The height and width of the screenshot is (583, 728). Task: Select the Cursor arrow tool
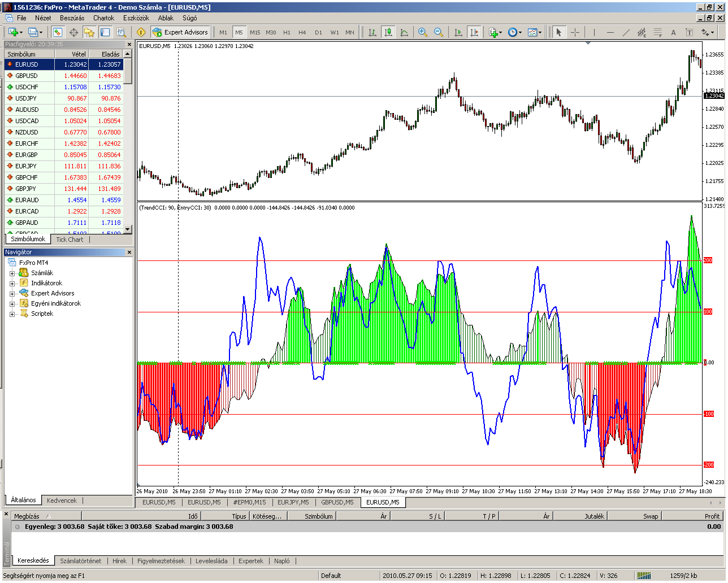pos(559,32)
